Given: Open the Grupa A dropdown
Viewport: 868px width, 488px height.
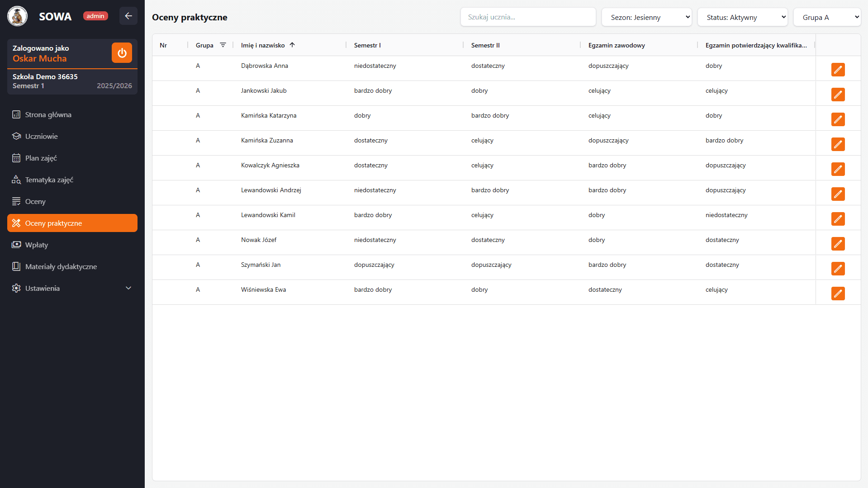Looking at the screenshot, I should (x=827, y=17).
